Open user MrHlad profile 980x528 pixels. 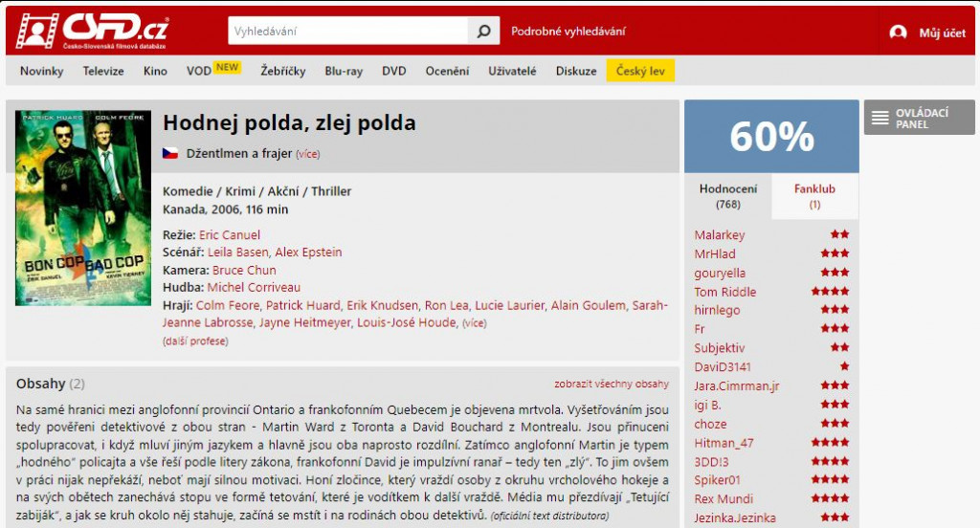[714, 253]
